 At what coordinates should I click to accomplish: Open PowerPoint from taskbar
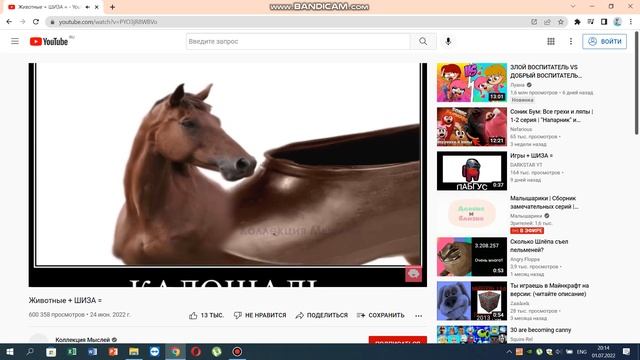pyautogui.click(x=113, y=352)
